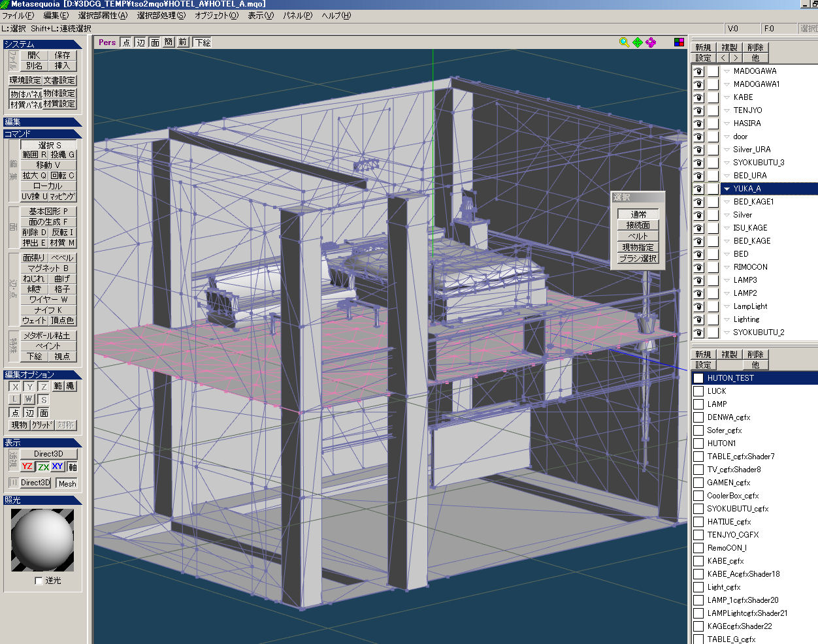The image size is (818, 644).
Task: Click the lighting direction sphere preview
Action: [42, 539]
